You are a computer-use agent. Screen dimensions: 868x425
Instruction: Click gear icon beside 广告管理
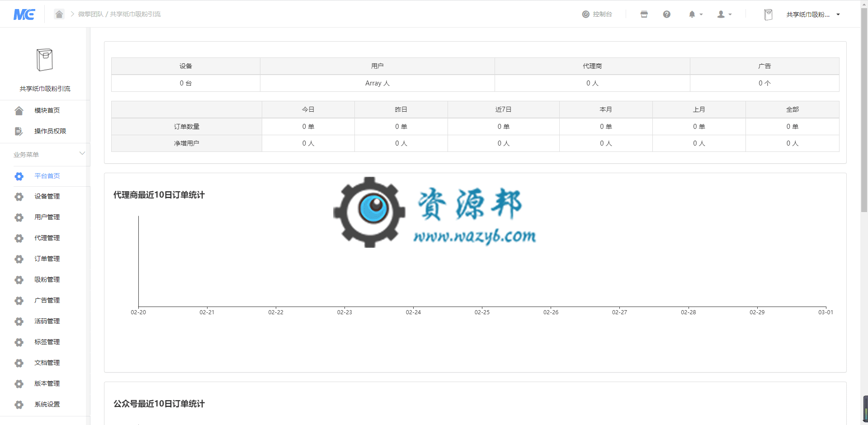pos(19,301)
